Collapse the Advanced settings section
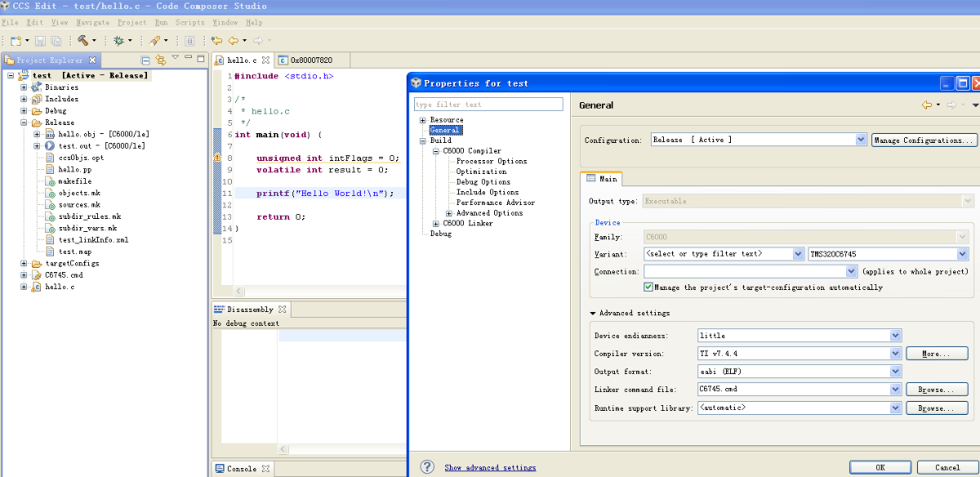The width and height of the screenshot is (980, 477). pyautogui.click(x=593, y=313)
